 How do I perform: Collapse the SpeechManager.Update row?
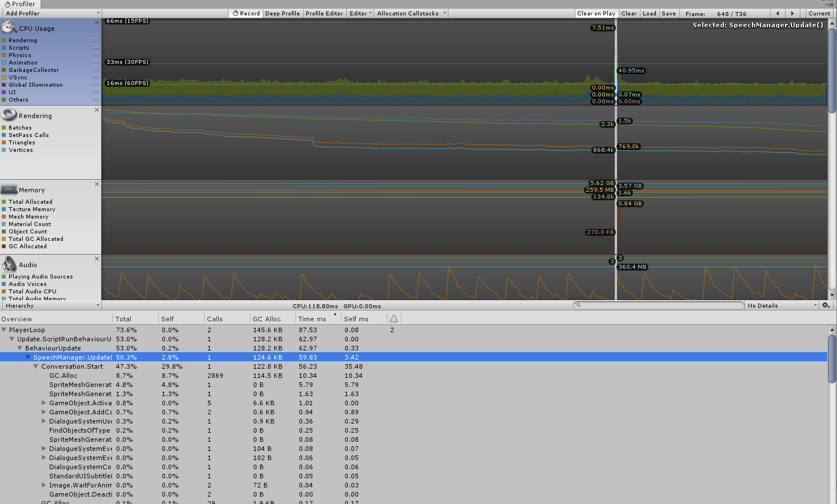click(29, 357)
